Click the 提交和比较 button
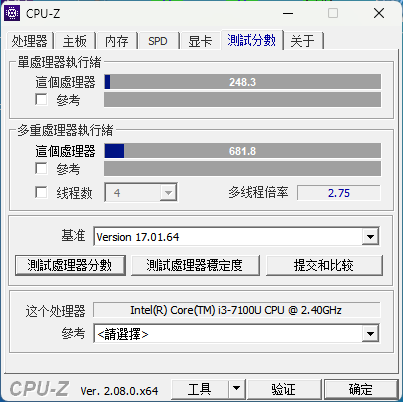 tap(324, 265)
